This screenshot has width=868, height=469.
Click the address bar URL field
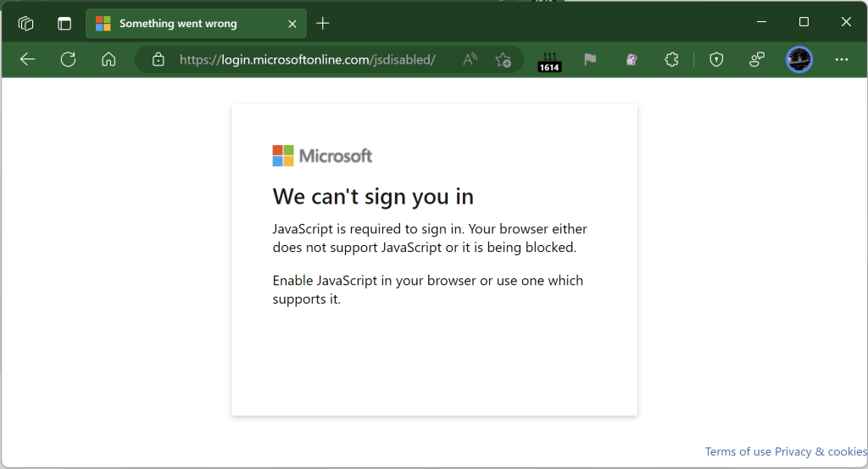point(309,59)
